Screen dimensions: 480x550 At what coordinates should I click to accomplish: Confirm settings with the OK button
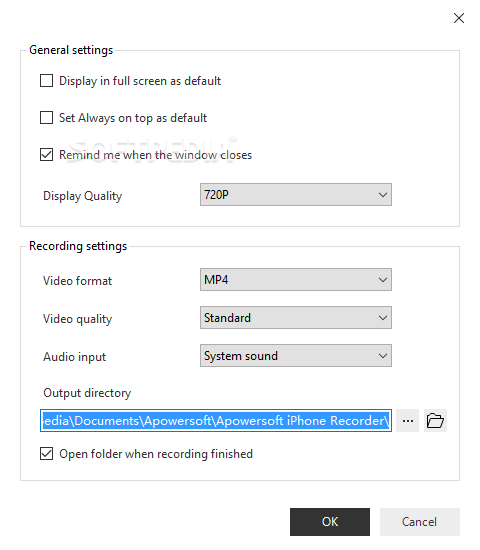[330, 522]
